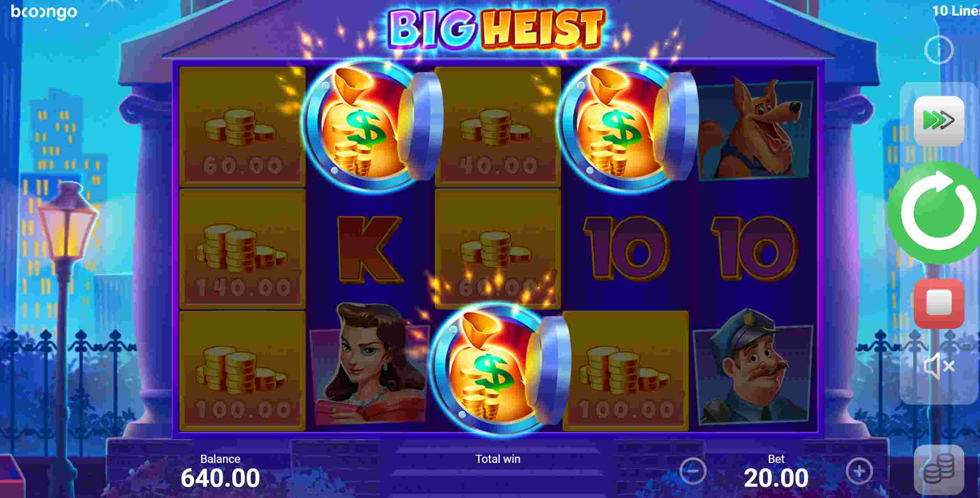Open the info paytable icon
The image size is (980, 498).
coord(939,50)
